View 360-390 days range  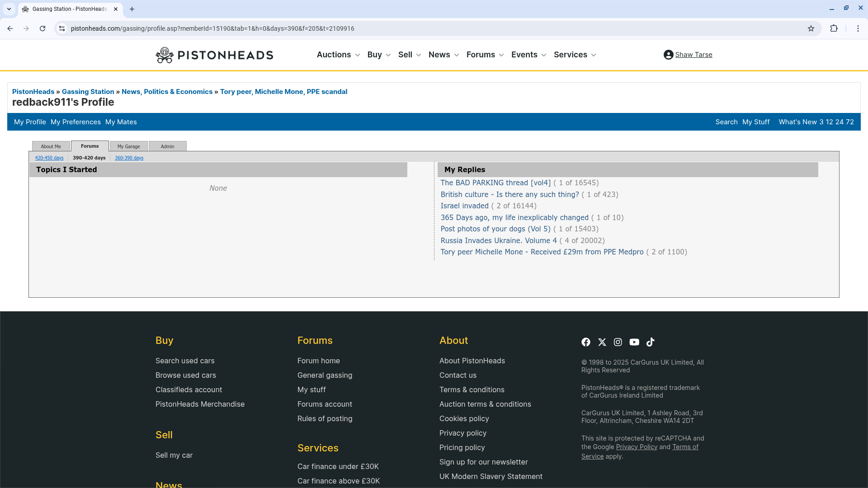tap(129, 158)
